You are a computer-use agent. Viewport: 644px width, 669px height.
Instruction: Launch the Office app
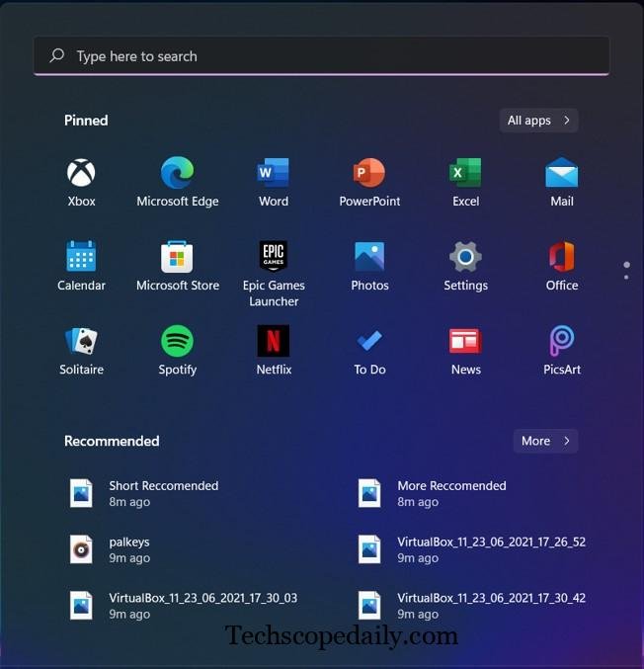[562, 266]
